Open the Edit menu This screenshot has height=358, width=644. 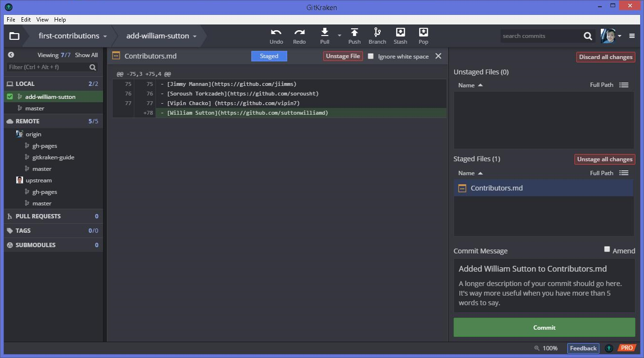click(26, 20)
